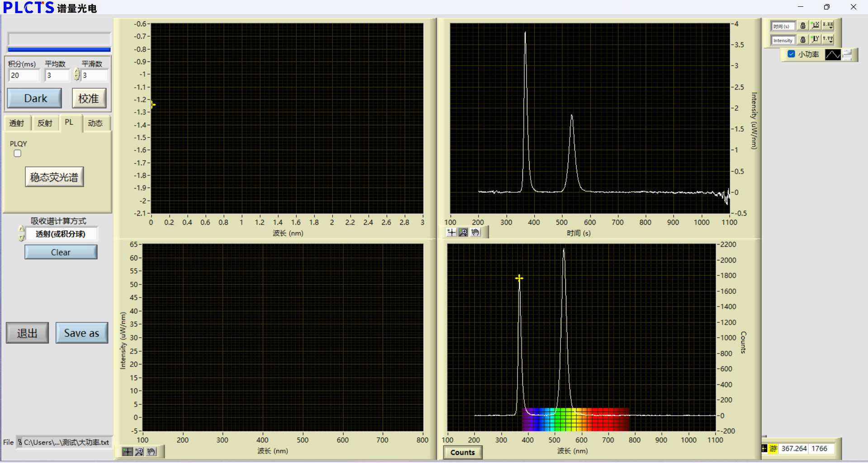The height and width of the screenshot is (463, 868).
Task: Open the 动态 tab
Action: click(95, 123)
